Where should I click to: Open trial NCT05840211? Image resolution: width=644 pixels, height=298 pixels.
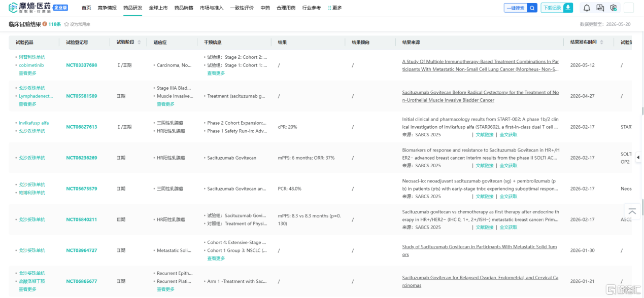81,219
